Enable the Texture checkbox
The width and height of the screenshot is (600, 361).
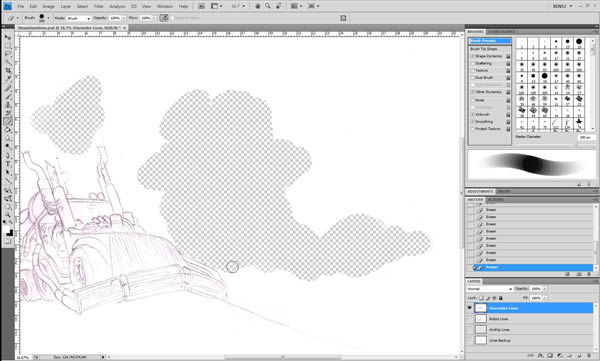coord(473,71)
